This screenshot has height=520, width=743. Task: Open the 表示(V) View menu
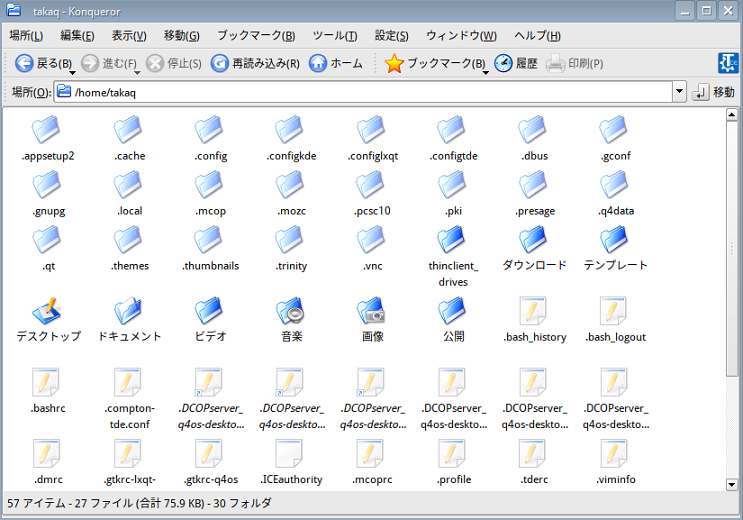[x=128, y=36]
